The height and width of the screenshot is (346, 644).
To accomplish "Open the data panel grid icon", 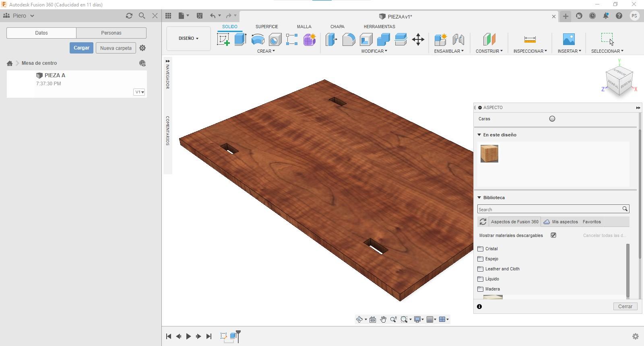I will click(x=168, y=16).
